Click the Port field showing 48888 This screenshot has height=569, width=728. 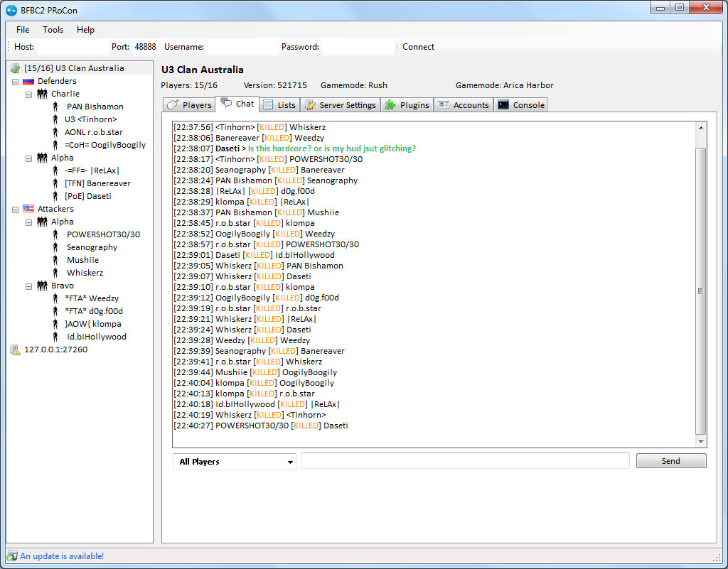145,47
